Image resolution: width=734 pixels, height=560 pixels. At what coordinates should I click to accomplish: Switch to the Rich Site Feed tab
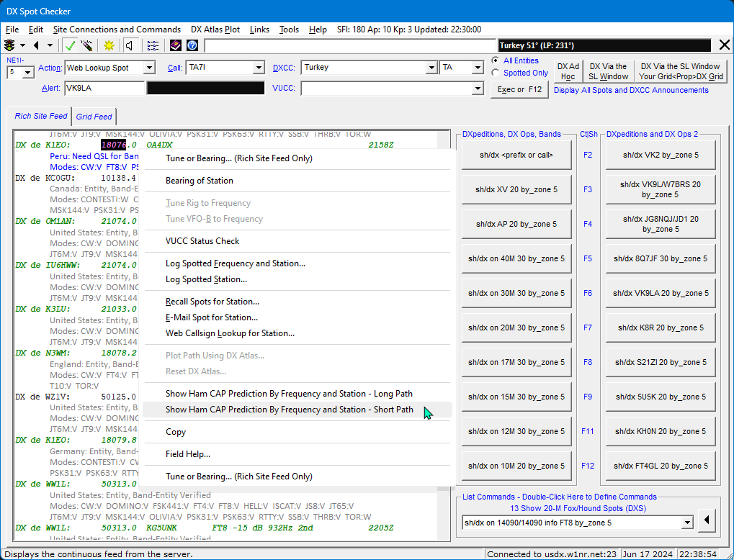pyautogui.click(x=41, y=116)
